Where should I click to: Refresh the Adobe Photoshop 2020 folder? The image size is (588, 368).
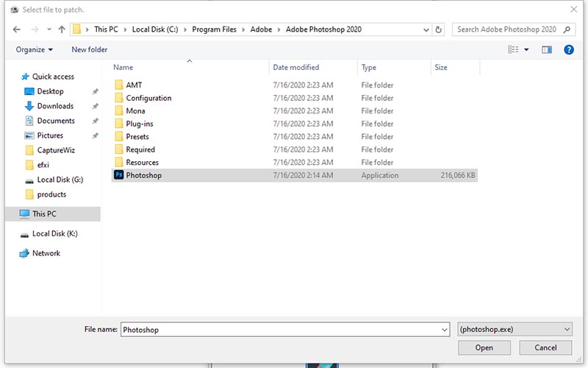(438, 29)
